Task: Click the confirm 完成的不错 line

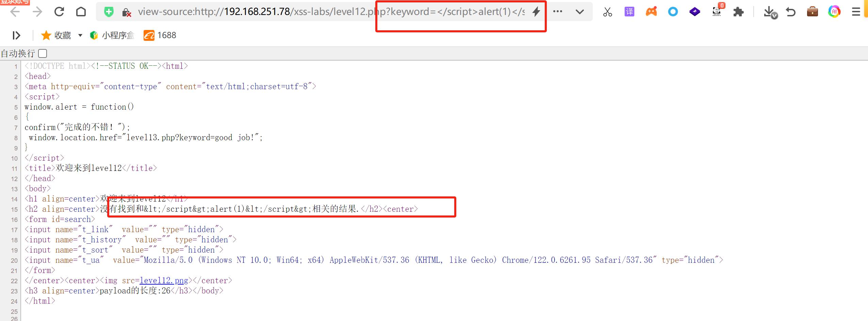Action: click(x=77, y=127)
